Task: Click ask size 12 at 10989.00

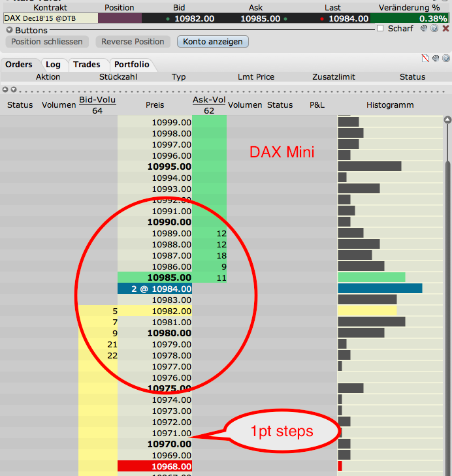Action: coord(221,234)
